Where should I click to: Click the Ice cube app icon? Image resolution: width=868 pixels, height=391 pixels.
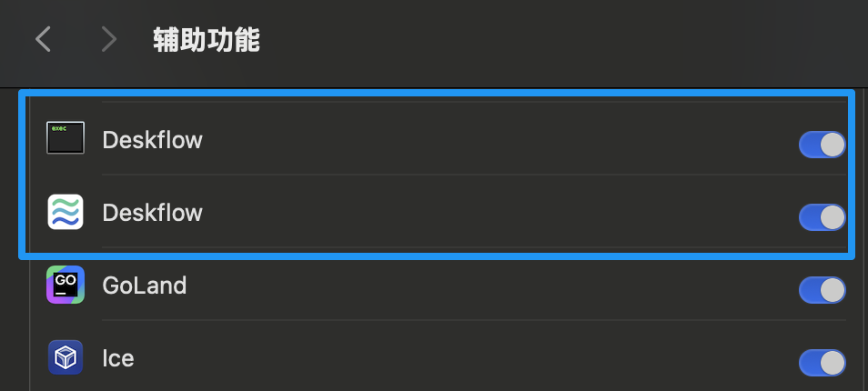click(66, 358)
